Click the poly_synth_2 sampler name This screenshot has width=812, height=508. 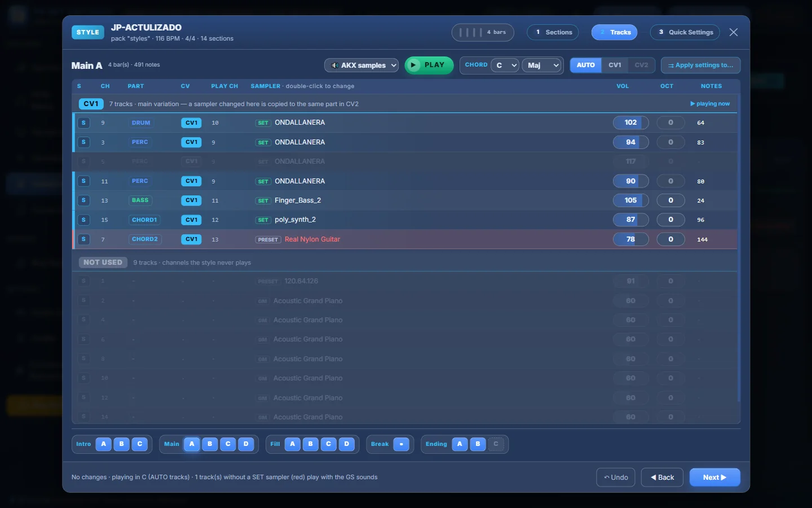[295, 220]
